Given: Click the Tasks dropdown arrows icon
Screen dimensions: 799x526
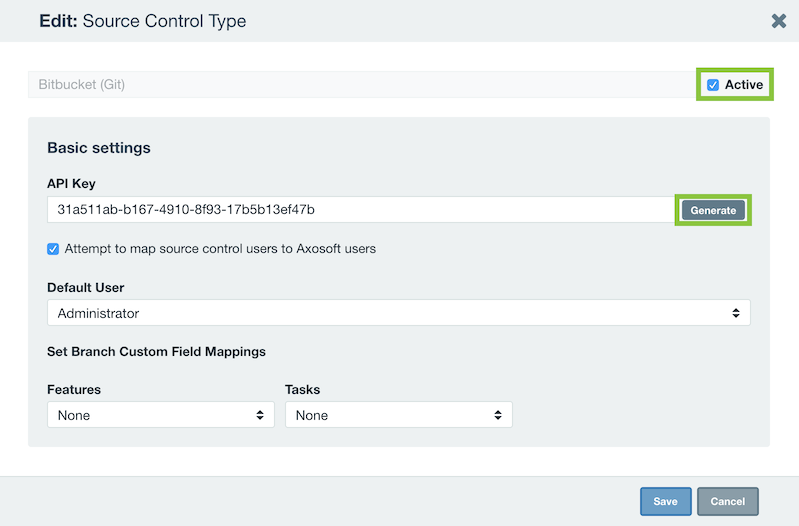Looking at the screenshot, I should [x=498, y=415].
